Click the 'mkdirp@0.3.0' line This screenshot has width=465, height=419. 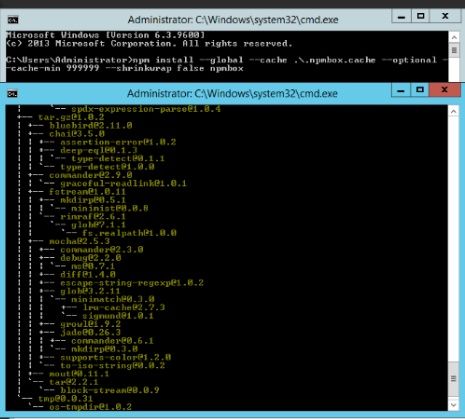pos(105,349)
